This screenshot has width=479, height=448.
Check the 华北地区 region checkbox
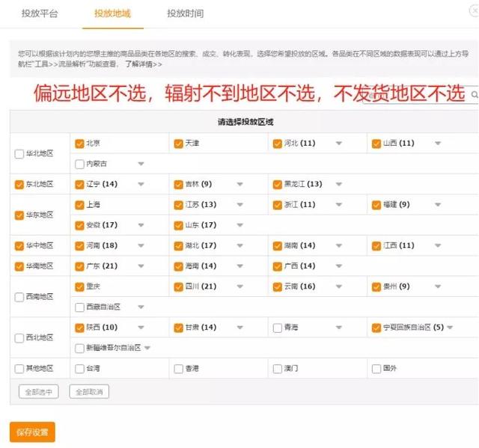tap(19, 153)
